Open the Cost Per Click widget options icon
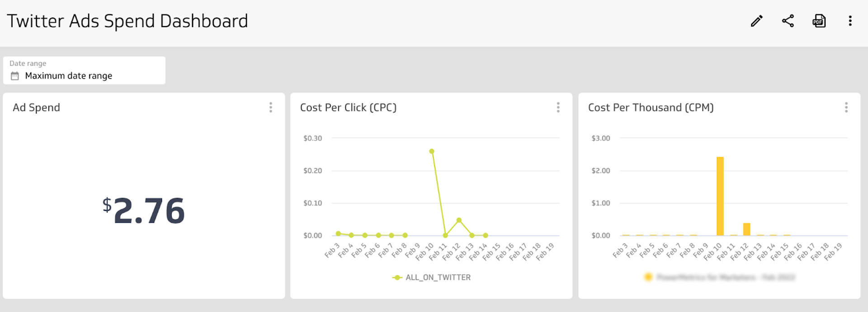The image size is (868, 312). click(558, 107)
